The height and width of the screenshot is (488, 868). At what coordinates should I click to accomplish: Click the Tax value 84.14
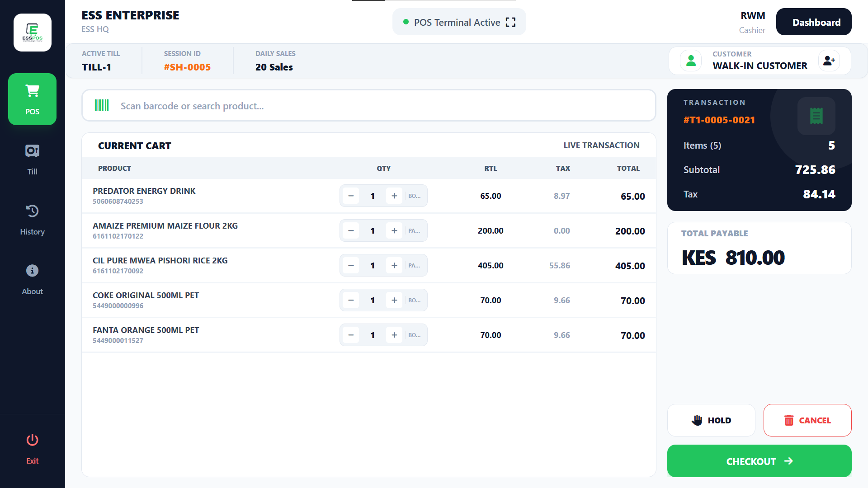pos(819,194)
